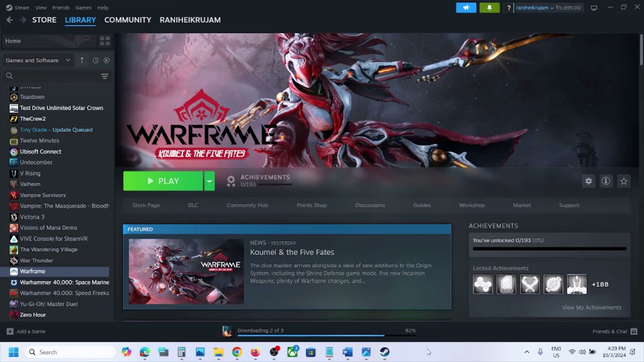Open the Community Hub link

click(x=247, y=205)
